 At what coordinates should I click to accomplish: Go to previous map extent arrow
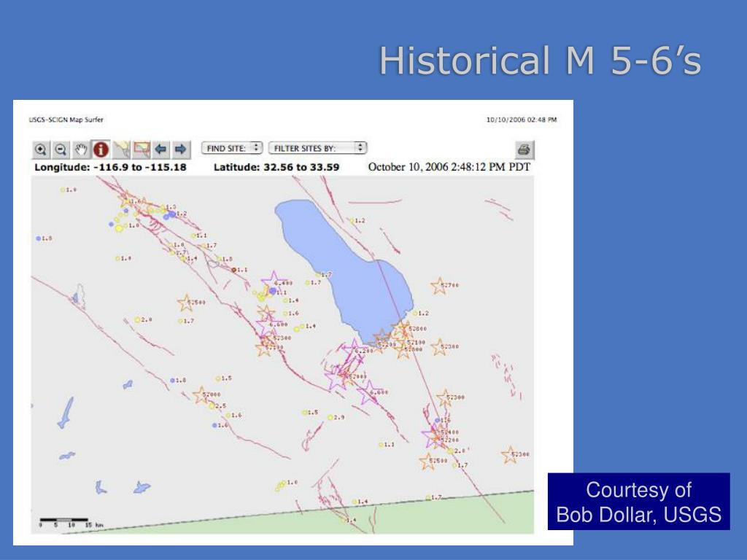click(x=161, y=149)
